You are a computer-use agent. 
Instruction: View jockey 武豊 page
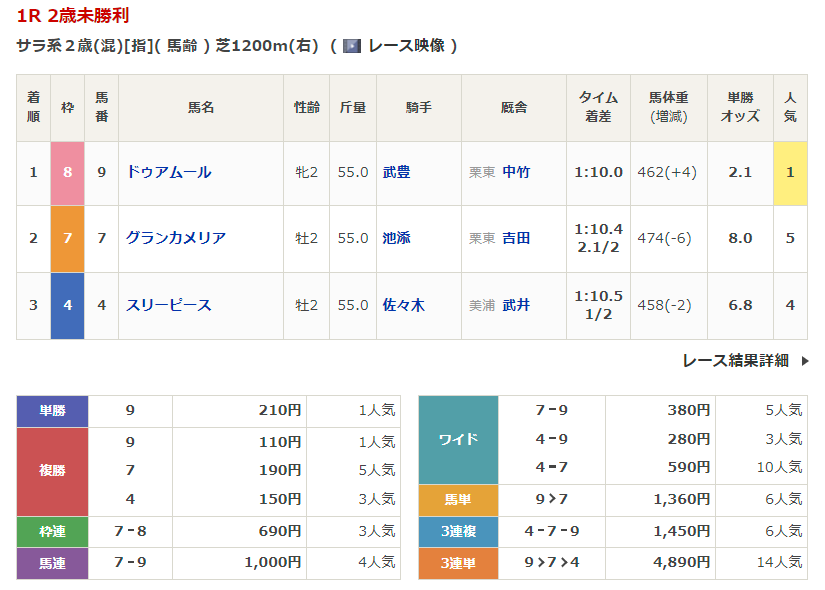pyautogui.click(x=396, y=172)
